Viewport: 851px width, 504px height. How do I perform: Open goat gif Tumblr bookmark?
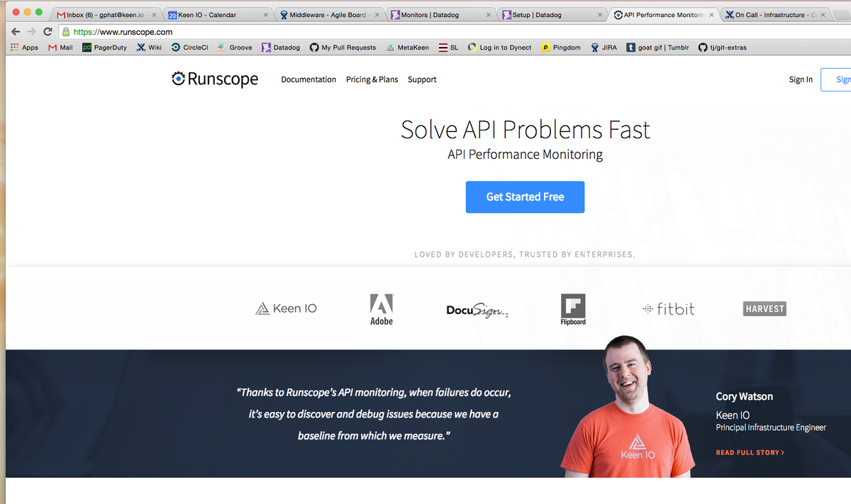[x=657, y=47]
